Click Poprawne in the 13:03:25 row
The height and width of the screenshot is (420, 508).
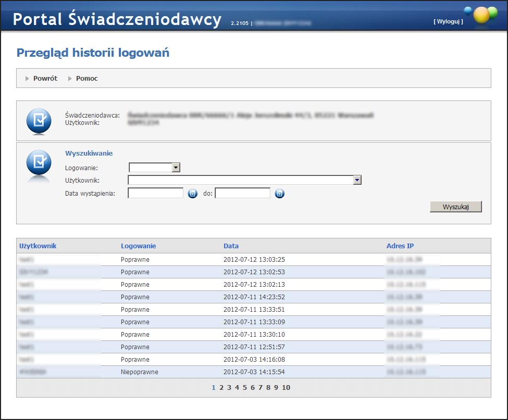point(135,260)
